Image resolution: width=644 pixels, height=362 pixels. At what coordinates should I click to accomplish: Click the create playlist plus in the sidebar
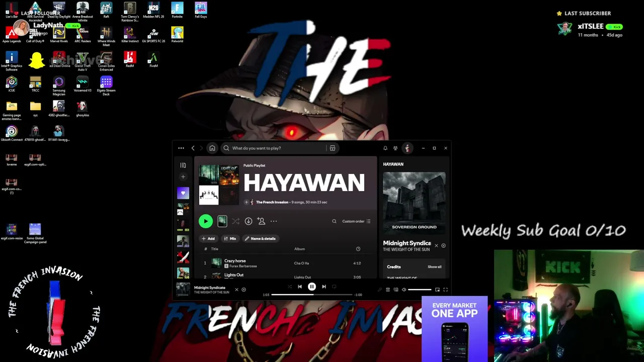183,176
